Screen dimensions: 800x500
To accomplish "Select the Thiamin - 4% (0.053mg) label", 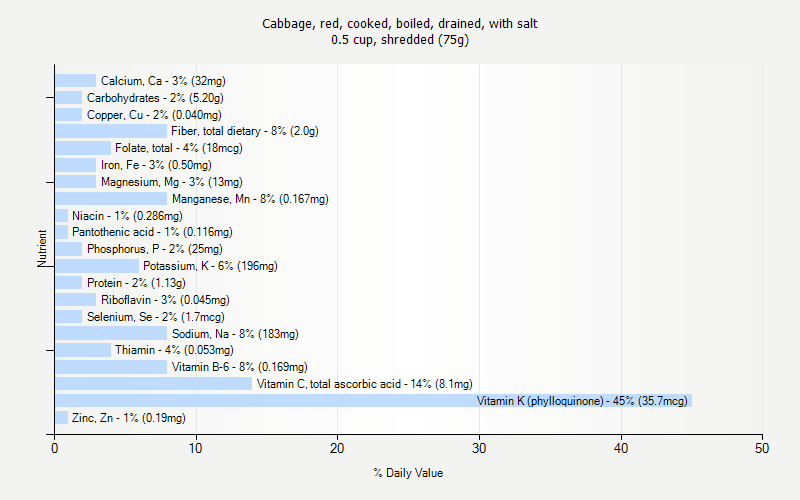I will click(x=174, y=350).
